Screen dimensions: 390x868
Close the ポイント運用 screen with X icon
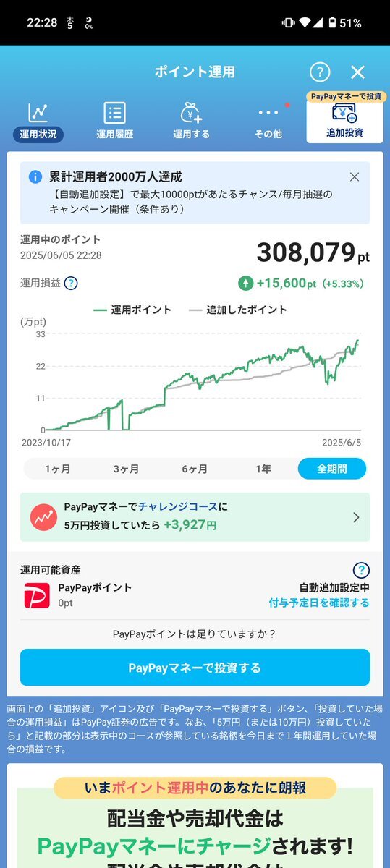357,72
